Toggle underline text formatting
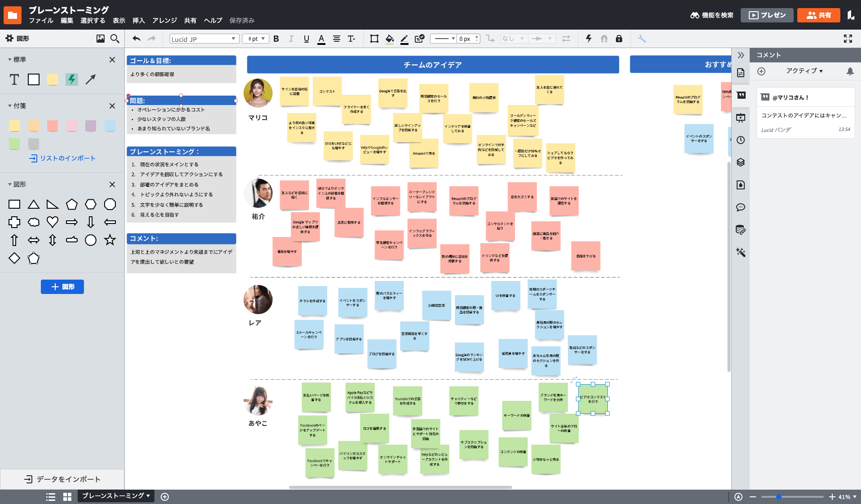The height and width of the screenshot is (504, 861). point(306,39)
